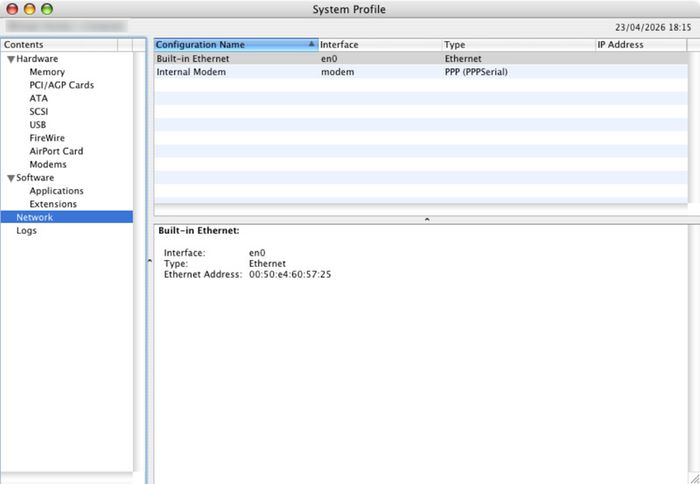700x484 pixels.
Task: Collapse the Hardware disclosure triangle
Action: tap(11, 59)
